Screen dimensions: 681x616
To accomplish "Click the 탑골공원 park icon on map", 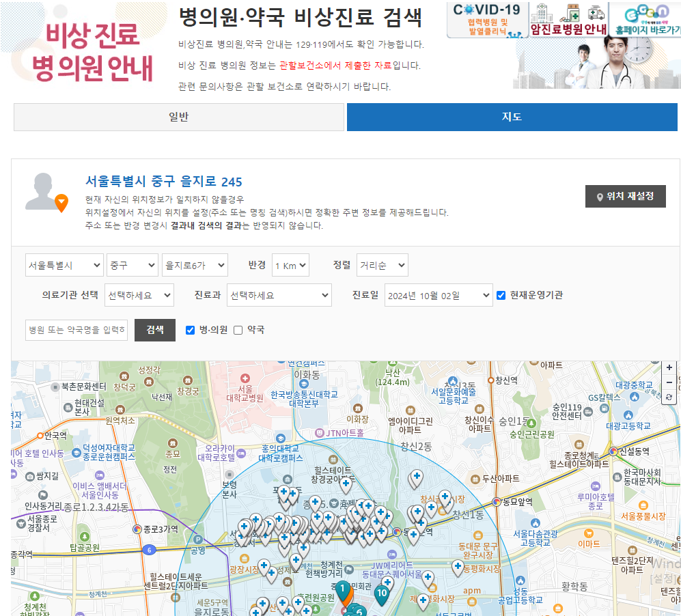I will coord(84,537).
